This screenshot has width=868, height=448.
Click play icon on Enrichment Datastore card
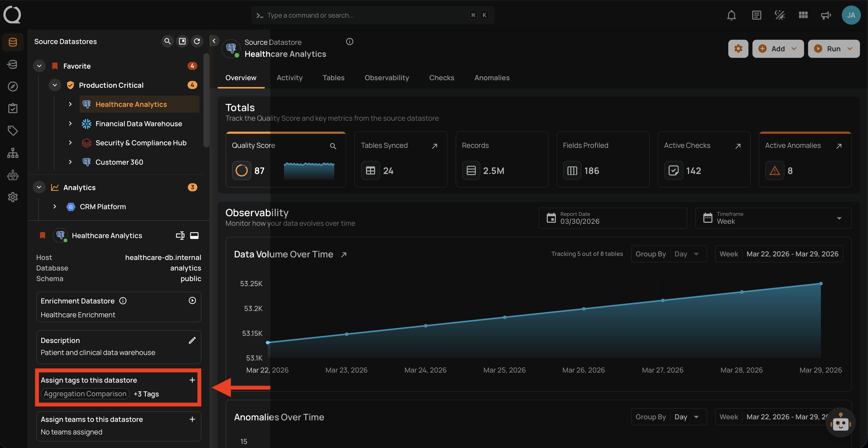(x=192, y=301)
